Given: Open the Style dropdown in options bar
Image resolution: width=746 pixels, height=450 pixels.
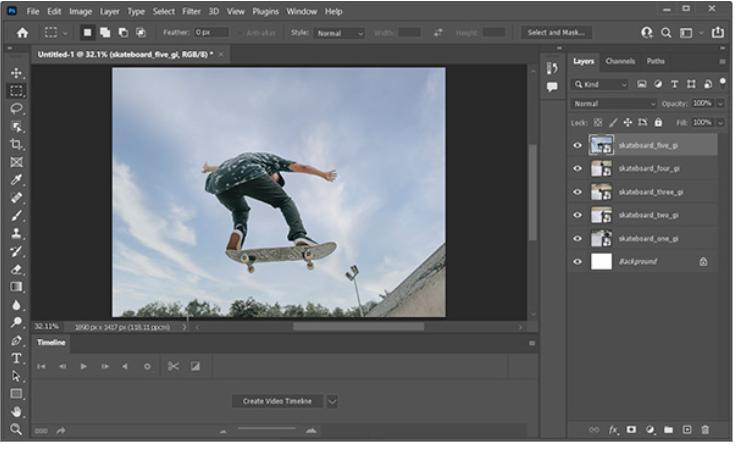Looking at the screenshot, I should (340, 33).
